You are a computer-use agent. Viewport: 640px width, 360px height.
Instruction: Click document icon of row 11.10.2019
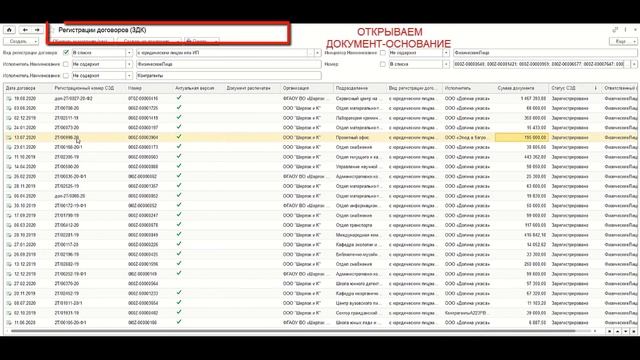tap(9, 157)
